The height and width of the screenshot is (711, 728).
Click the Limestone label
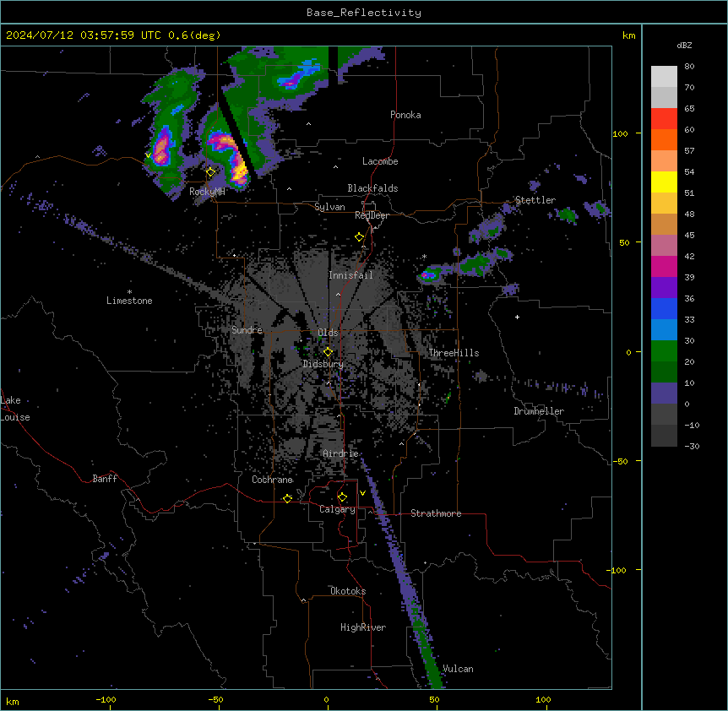coord(129,301)
